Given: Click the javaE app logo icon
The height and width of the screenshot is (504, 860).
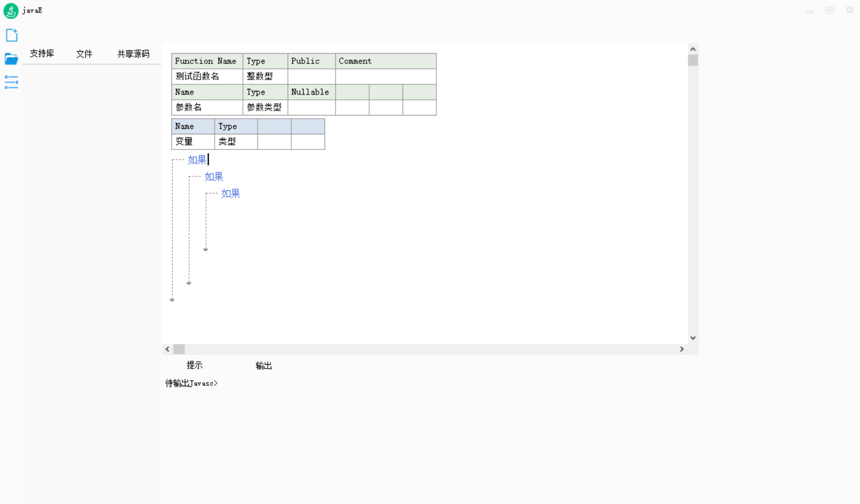Looking at the screenshot, I should click(x=11, y=11).
